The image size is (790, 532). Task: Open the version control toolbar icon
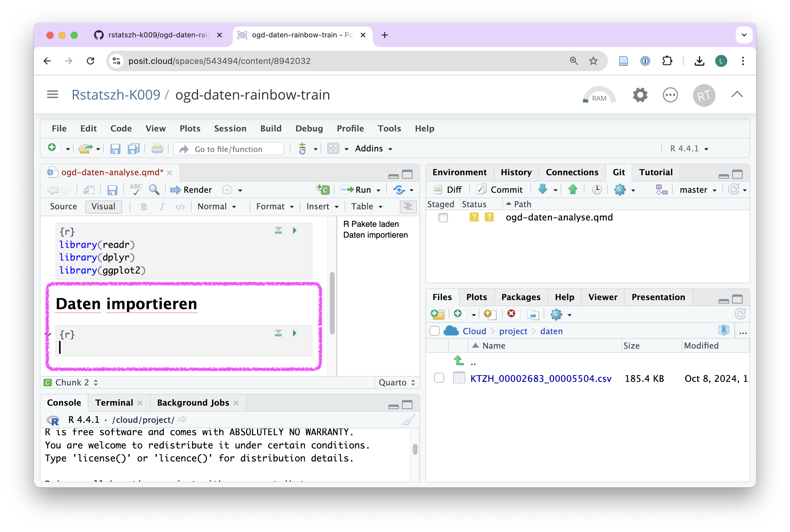coord(302,149)
